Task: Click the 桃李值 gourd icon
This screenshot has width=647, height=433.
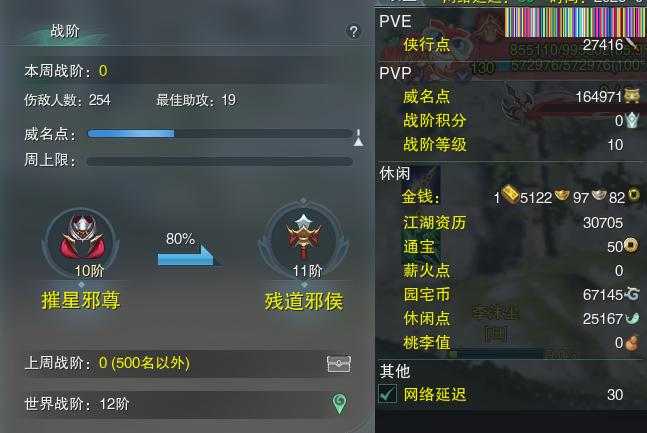Action: coord(631,343)
